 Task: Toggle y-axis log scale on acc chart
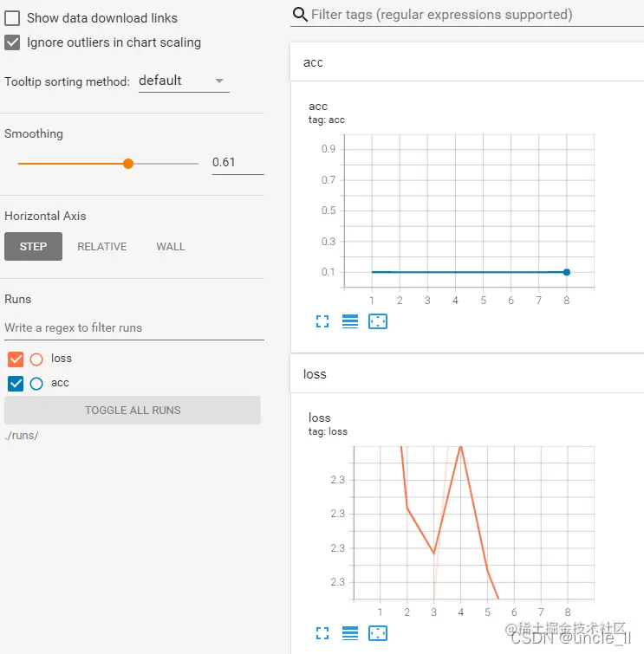(x=350, y=321)
